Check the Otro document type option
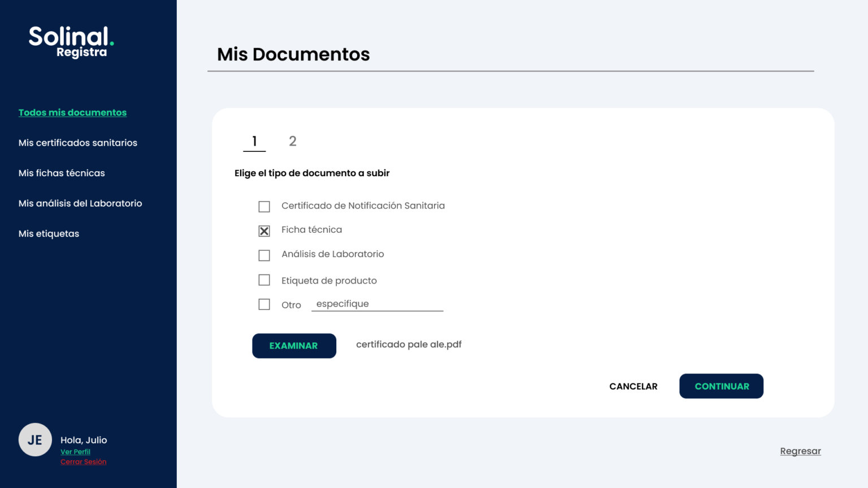Image resolution: width=868 pixels, height=488 pixels. click(264, 304)
